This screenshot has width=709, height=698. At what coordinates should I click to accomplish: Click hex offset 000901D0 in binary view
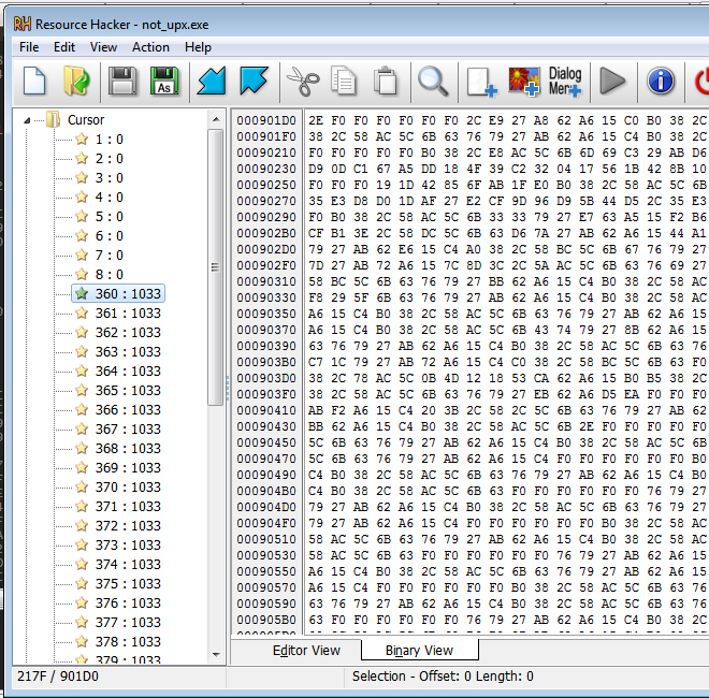[266, 121]
